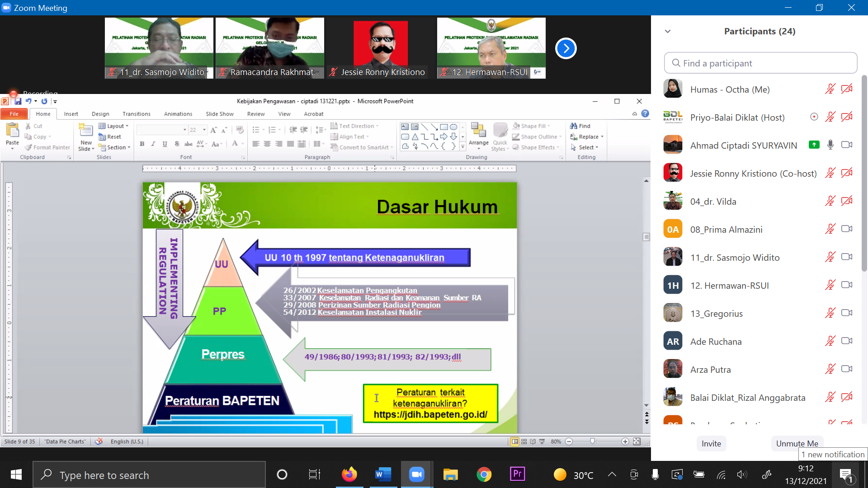The image size is (868, 488).
Task: Click Increase Font Size icon
Action: 213,130
